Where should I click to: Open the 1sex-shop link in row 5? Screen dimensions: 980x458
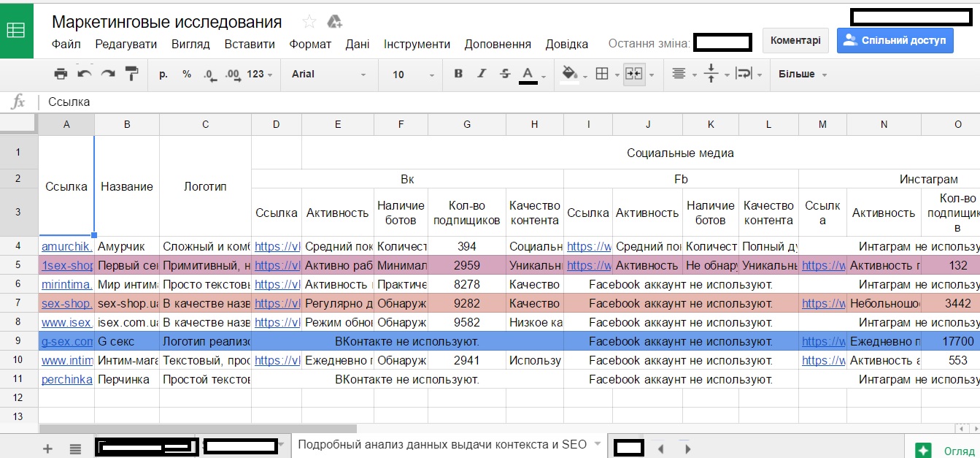pos(66,265)
